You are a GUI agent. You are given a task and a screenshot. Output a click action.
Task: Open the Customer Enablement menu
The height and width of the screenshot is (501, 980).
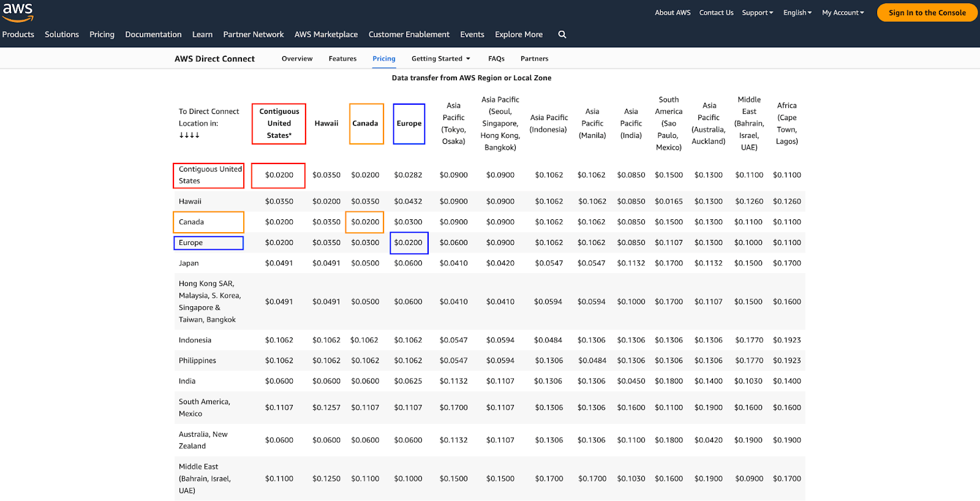point(409,35)
